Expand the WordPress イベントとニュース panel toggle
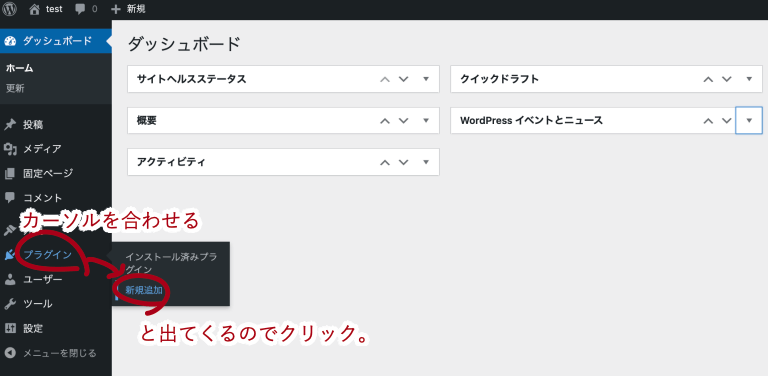 click(749, 120)
